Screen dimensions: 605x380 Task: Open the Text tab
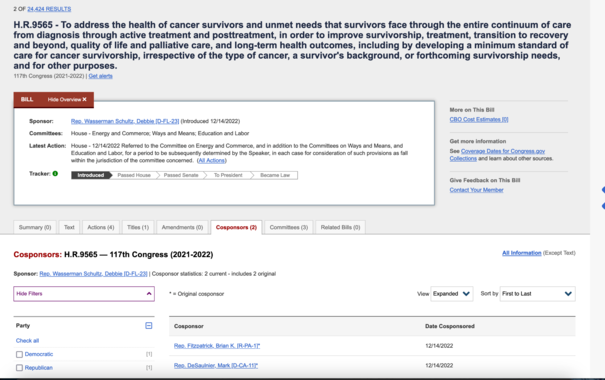(69, 227)
